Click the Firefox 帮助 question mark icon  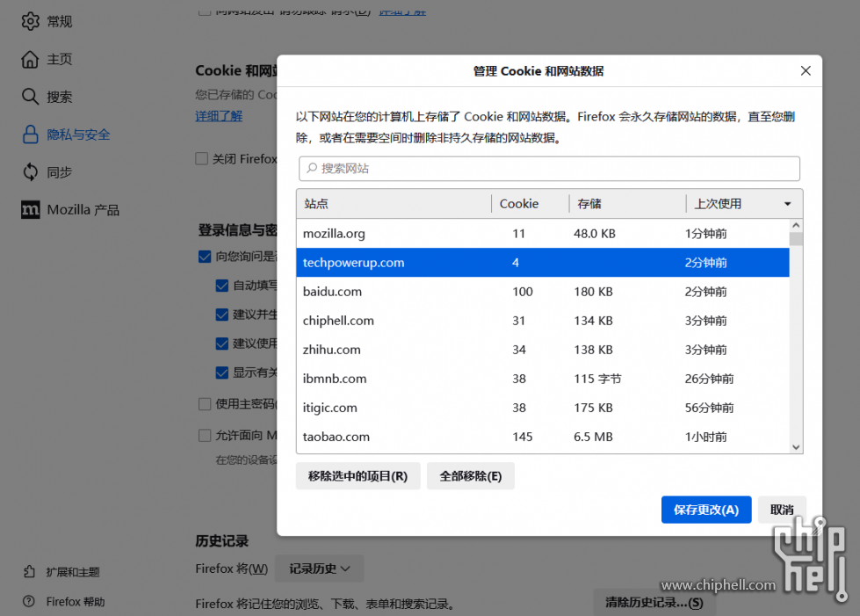(29, 601)
